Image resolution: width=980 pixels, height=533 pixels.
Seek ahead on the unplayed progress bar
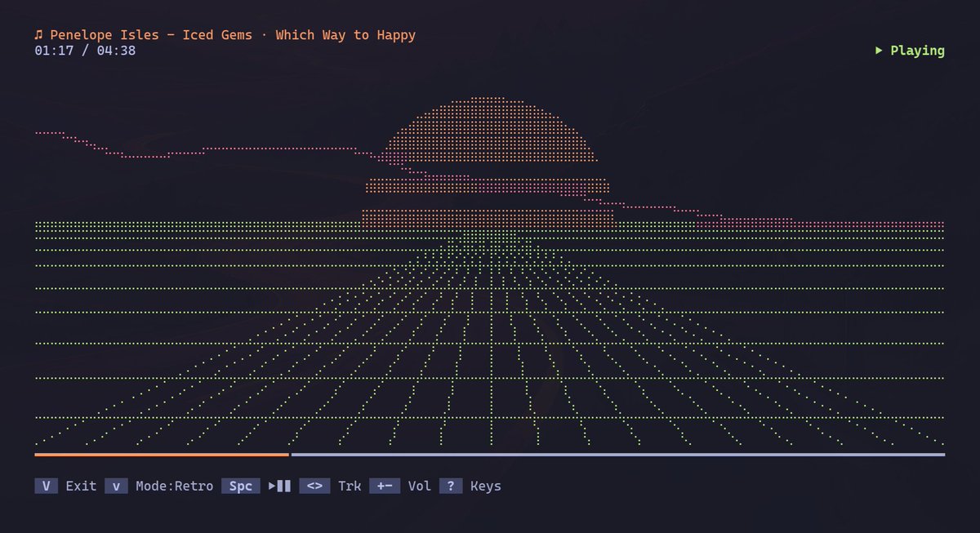[x=618, y=455]
